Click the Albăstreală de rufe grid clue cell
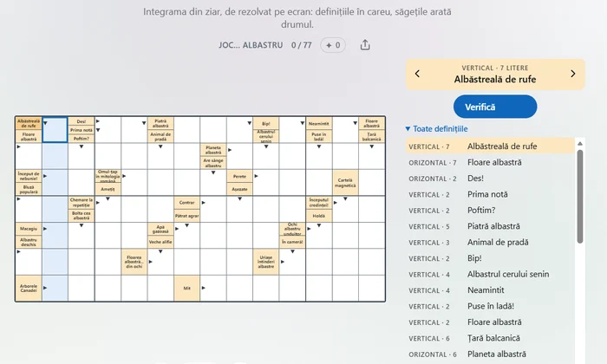Viewport: 607px width, 364px height. (29, 123)
